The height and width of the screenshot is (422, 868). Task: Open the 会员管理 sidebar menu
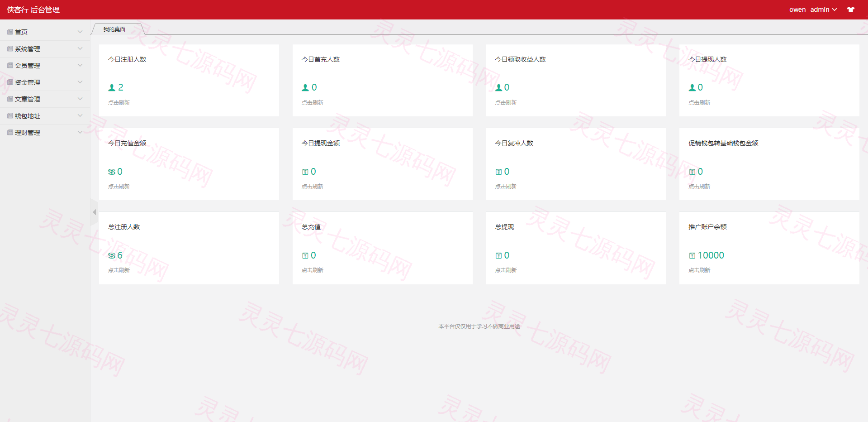[x=45, y=66]
